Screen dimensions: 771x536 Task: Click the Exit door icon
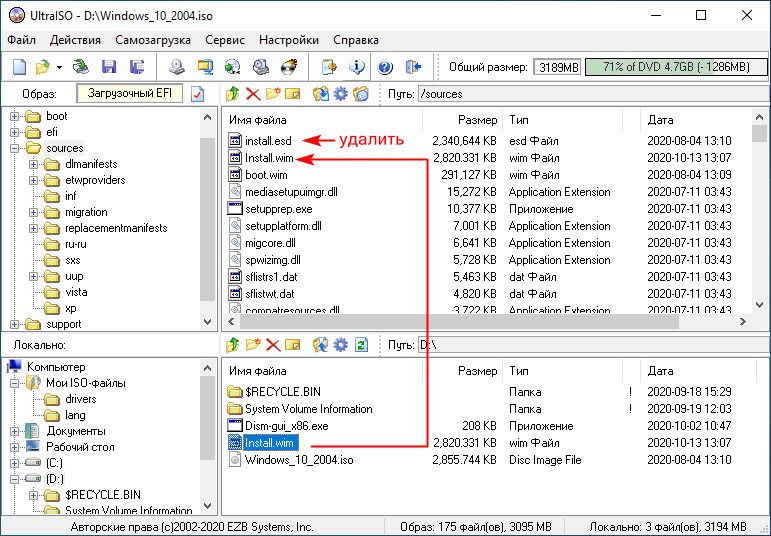pyautogui.click(x=414, y=67)
